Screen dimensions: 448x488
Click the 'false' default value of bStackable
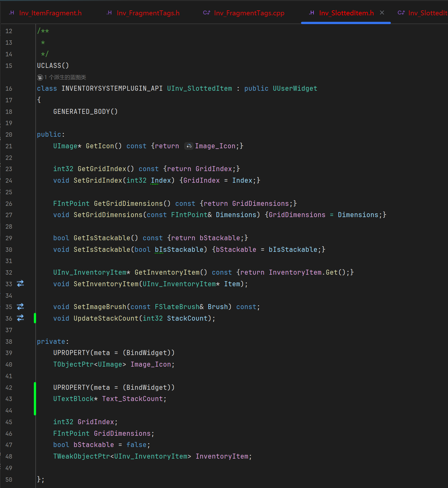point(136,445)
